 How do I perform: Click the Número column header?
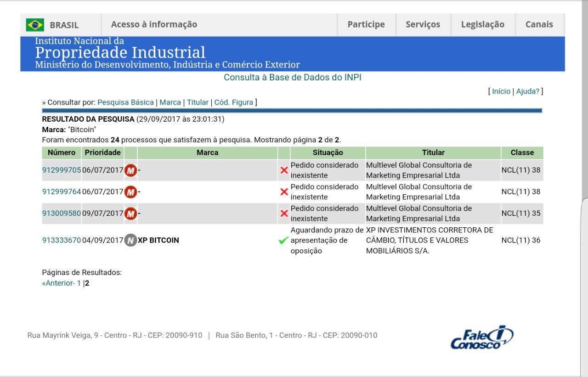click(x=62, y=153)
